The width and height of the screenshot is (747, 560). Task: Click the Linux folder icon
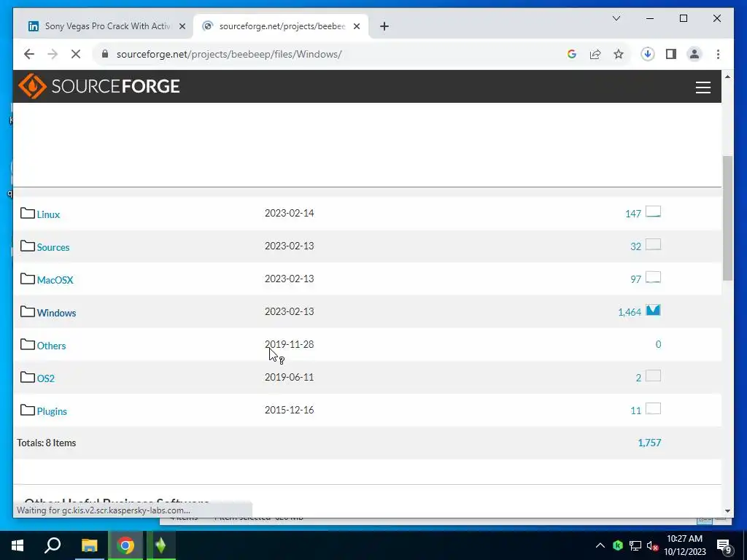28,213
